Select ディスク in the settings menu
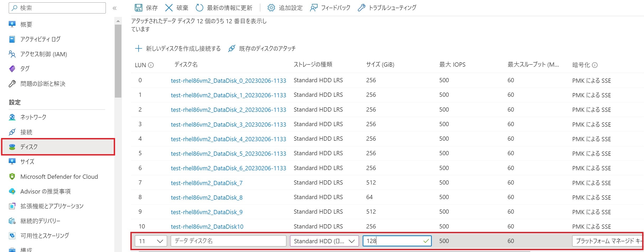Viewport: 644px width, 252px height. pos(58,147)
